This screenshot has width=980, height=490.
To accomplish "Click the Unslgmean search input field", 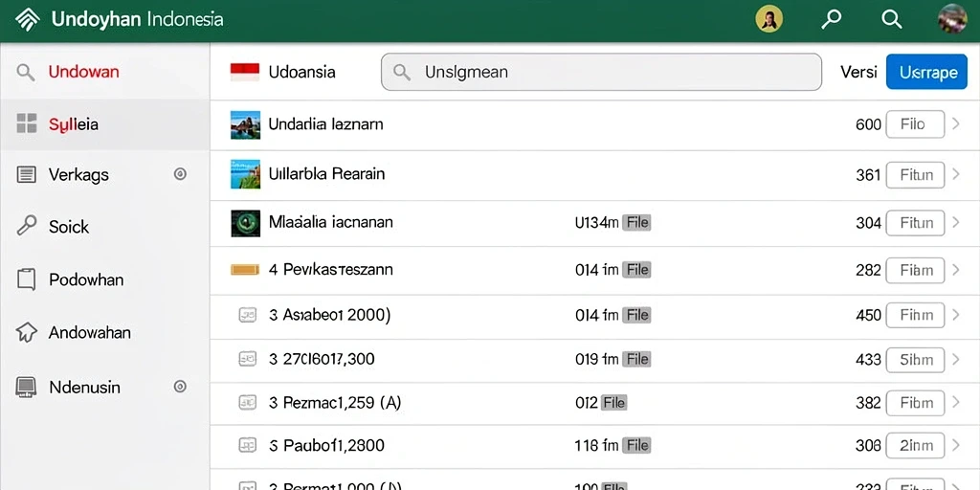I will [601, 72].
